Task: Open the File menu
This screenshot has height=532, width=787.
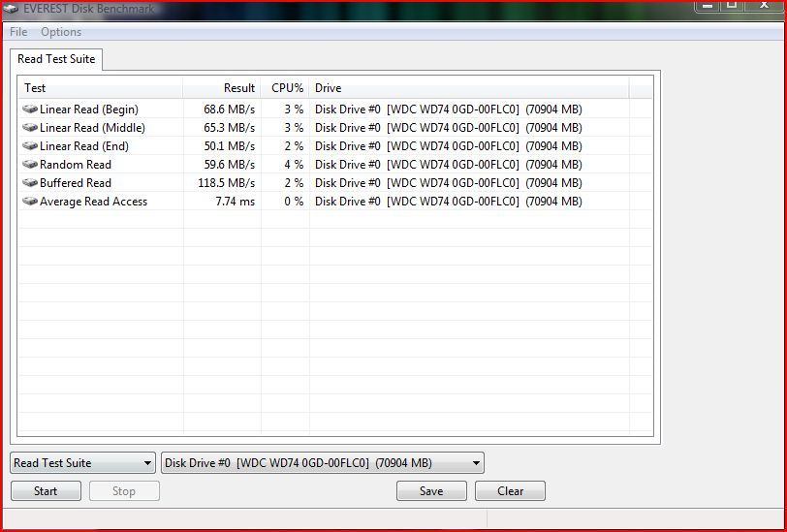Action: click(18, 32)
